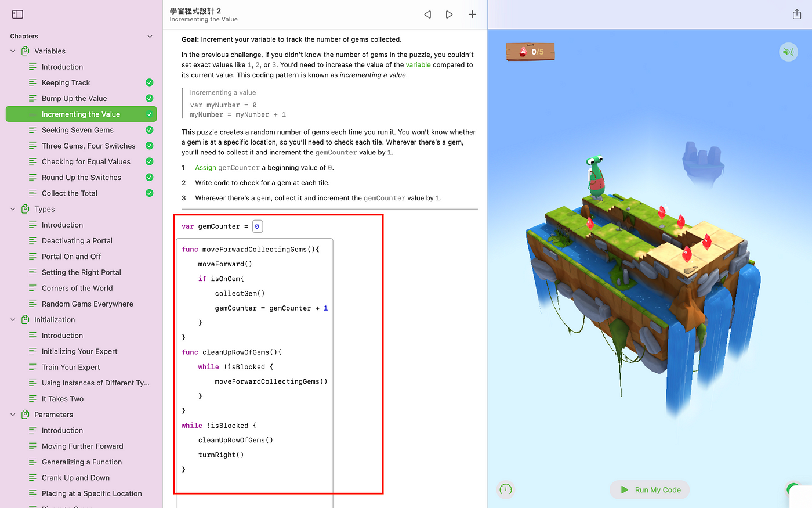Click the collectGem() code line
Image resolution: width=812 pixels, height=508 pixels.
pos(240,294)
